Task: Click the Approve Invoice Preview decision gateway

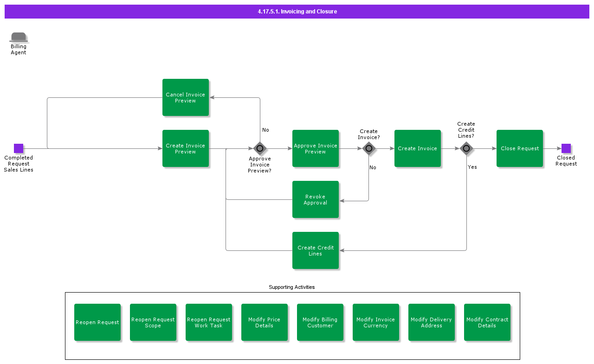Action: tap(260, 148)
